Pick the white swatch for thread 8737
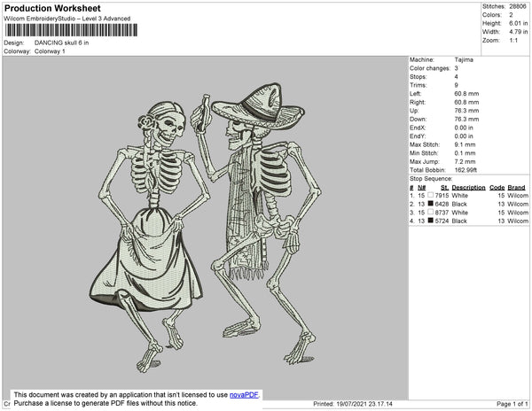Screen dimensions: 532x411 pyautogui.click(x=431, y=213)
